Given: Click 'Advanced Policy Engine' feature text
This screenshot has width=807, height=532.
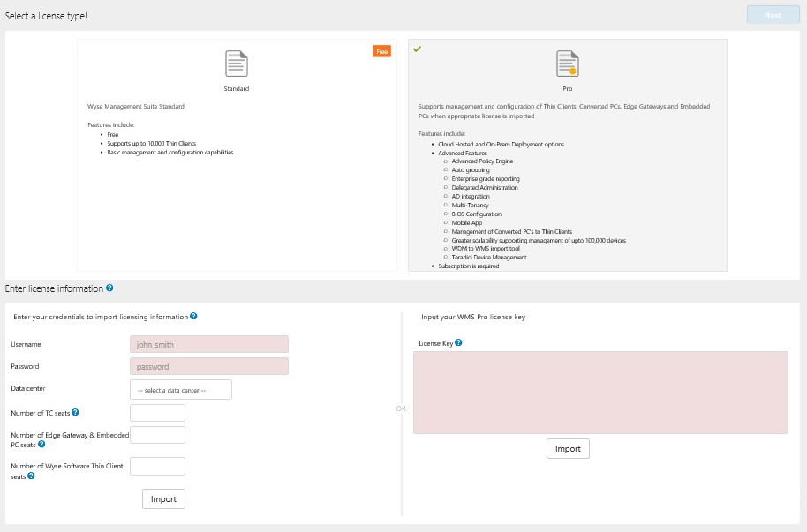Looking at the screenshot, I should click(482, 161).
